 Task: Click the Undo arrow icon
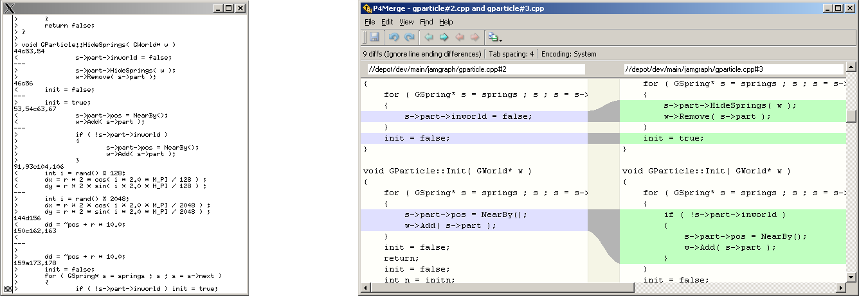tap(394, 37)
